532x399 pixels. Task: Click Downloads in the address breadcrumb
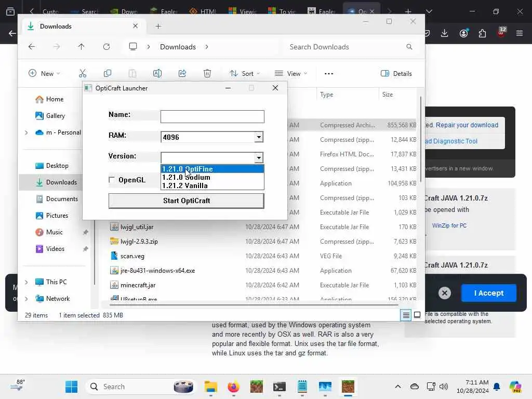[x=178, y=47]
